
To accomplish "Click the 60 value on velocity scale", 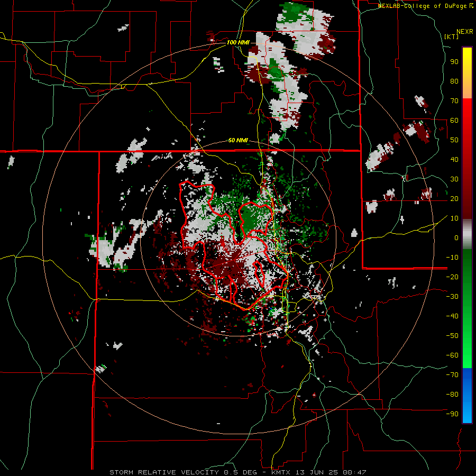I will click(x=454, y=121).
